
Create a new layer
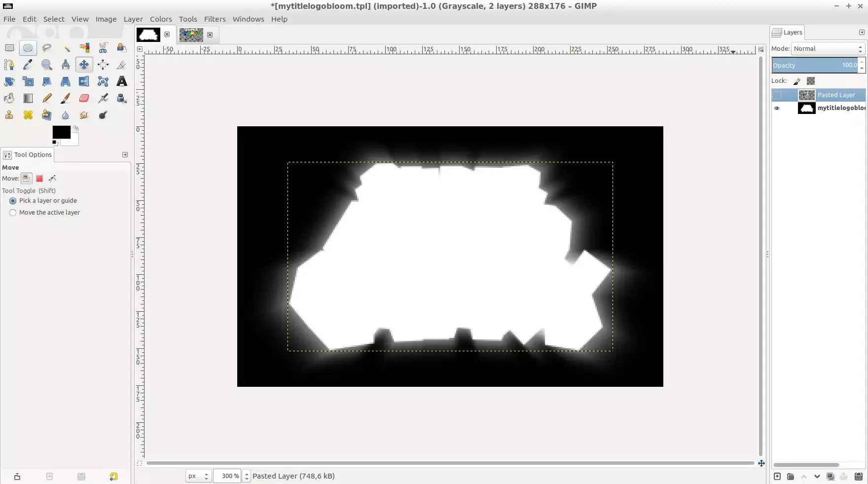[777, 476]
